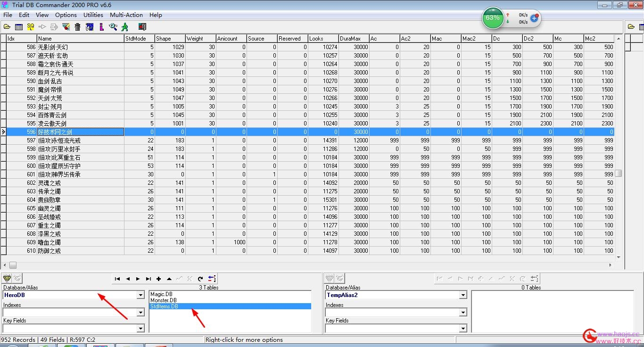Click the DuraMax cell 20000 in row 602

click(x=354, y=183)
